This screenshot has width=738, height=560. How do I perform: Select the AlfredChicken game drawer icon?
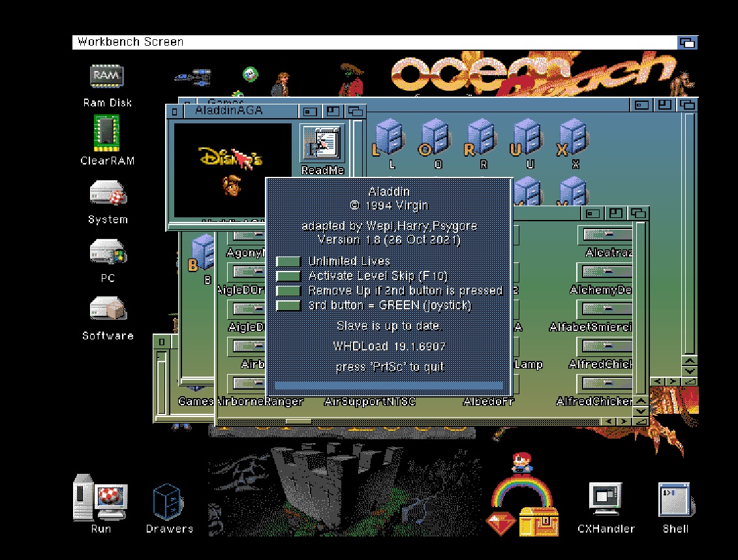click(x=605, y=383)
